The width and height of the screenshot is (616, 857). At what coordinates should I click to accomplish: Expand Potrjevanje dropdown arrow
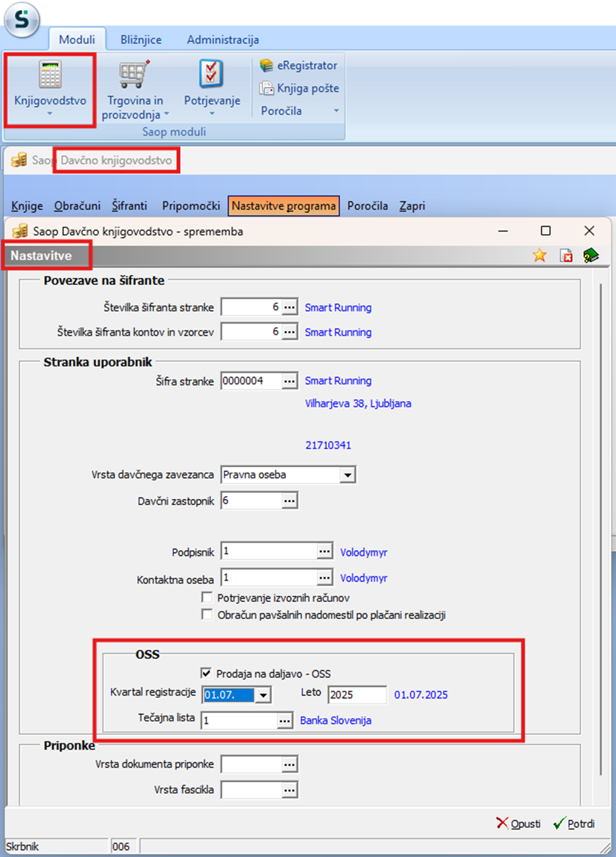(212, 114)
